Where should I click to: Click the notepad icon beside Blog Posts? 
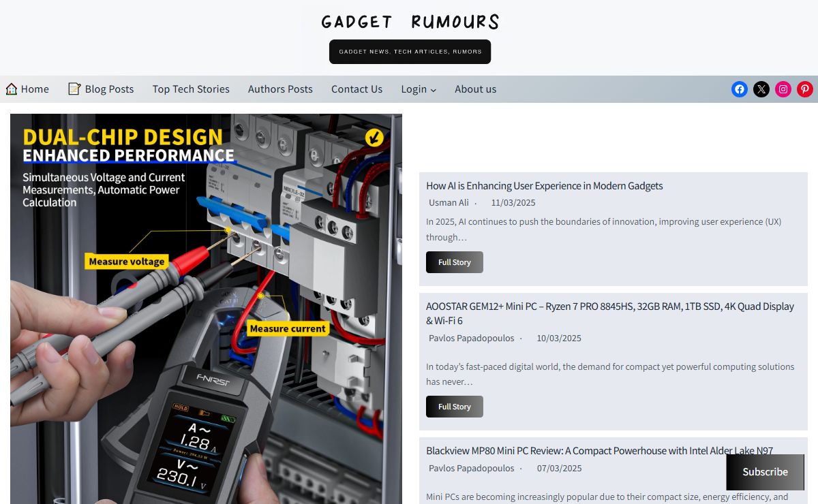click(74, 89)
